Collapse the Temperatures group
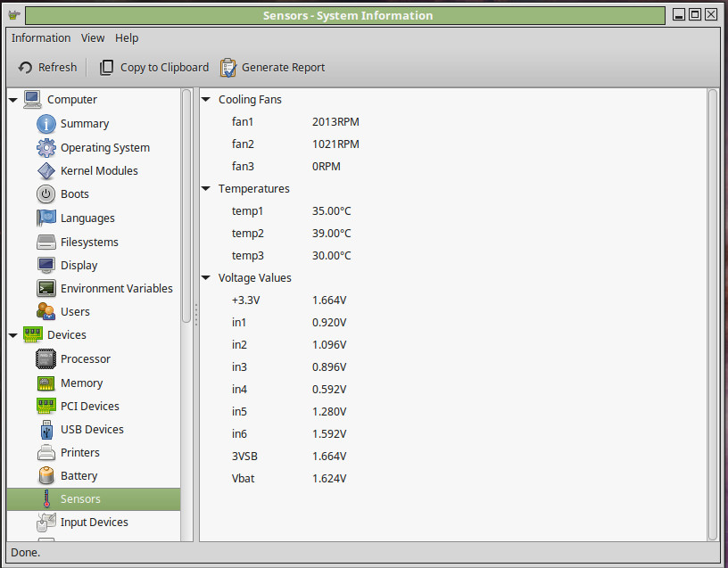 tap(207, 189)
